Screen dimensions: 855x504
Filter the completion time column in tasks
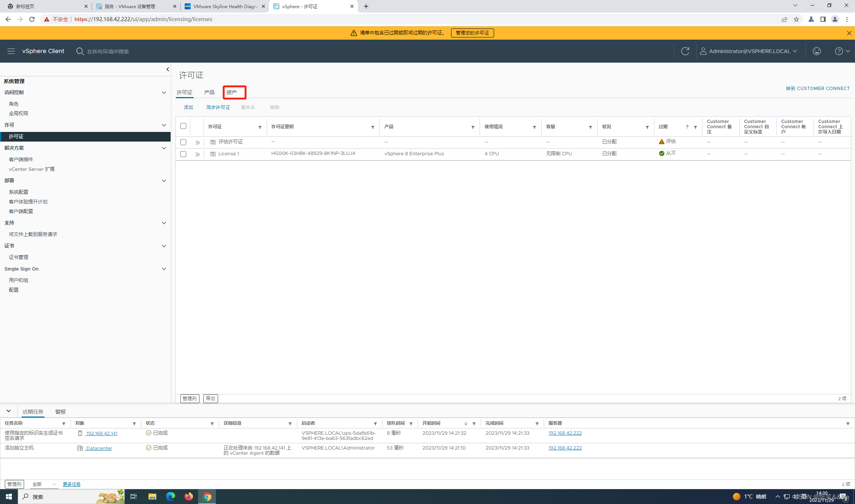(x=537, y=424)
